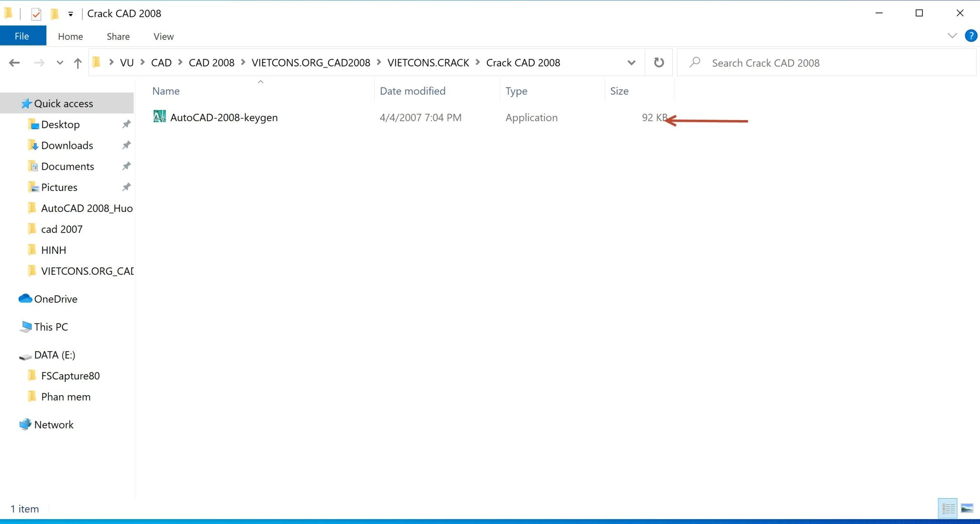Switch to details view icon in status bar

point(948,508)
